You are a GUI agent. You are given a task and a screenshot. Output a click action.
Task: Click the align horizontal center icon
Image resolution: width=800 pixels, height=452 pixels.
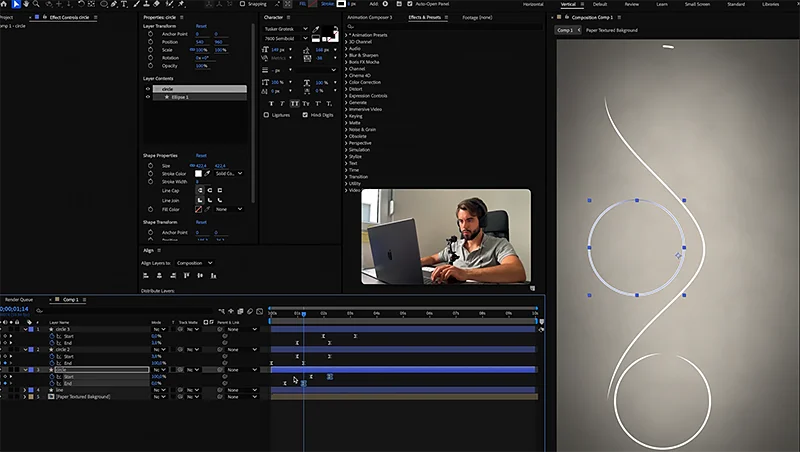(x=159, y=275)
